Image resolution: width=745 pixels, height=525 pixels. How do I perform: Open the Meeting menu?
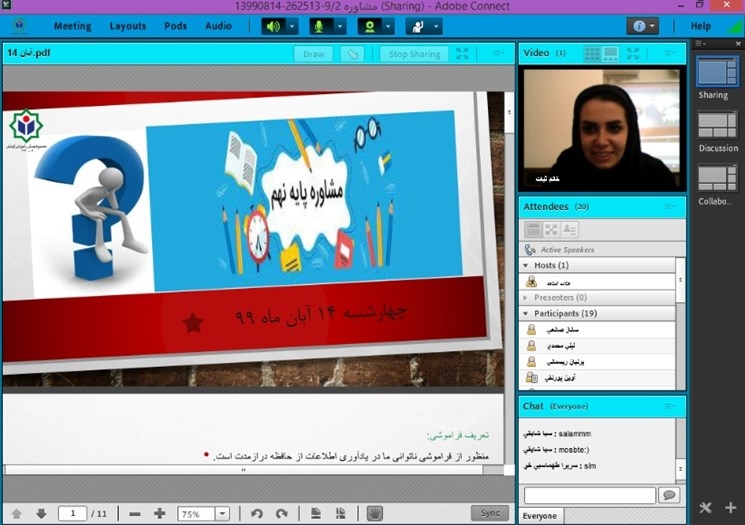point(72,26)
